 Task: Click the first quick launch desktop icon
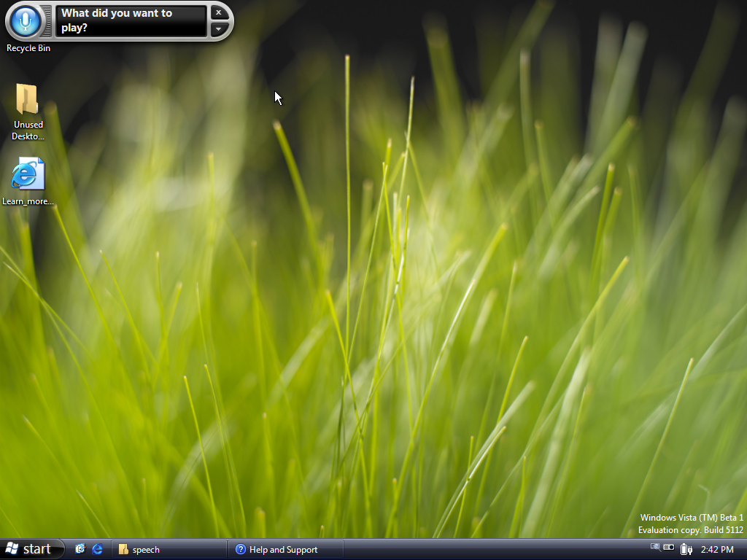(80, 549)
